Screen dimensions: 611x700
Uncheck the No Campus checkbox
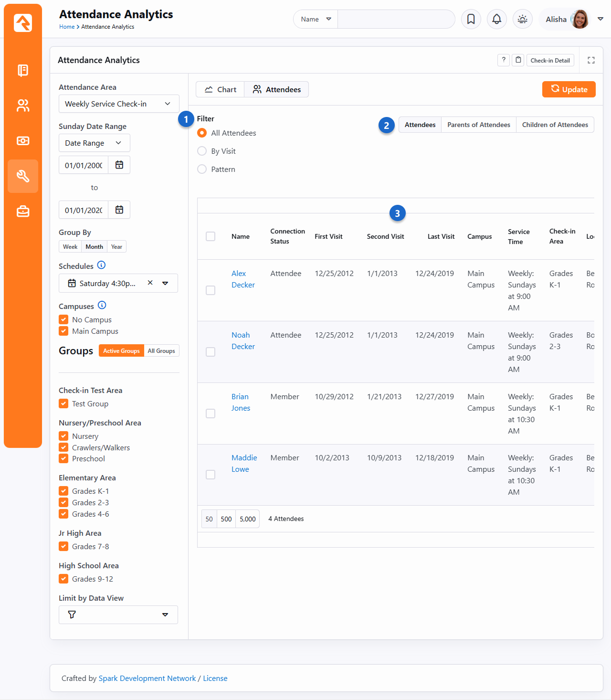pos(63,319)
